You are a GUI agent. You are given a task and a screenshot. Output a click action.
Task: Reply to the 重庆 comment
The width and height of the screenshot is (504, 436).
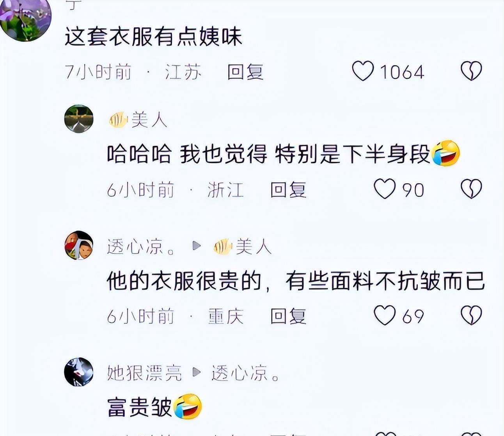[288, 316]
